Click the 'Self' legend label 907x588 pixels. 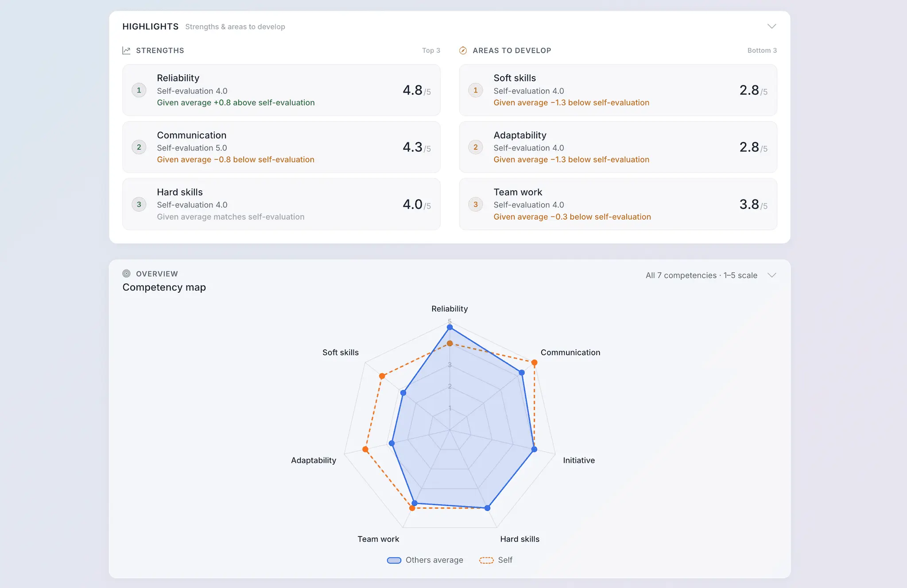pyautogui.click(x=505, y=560)
